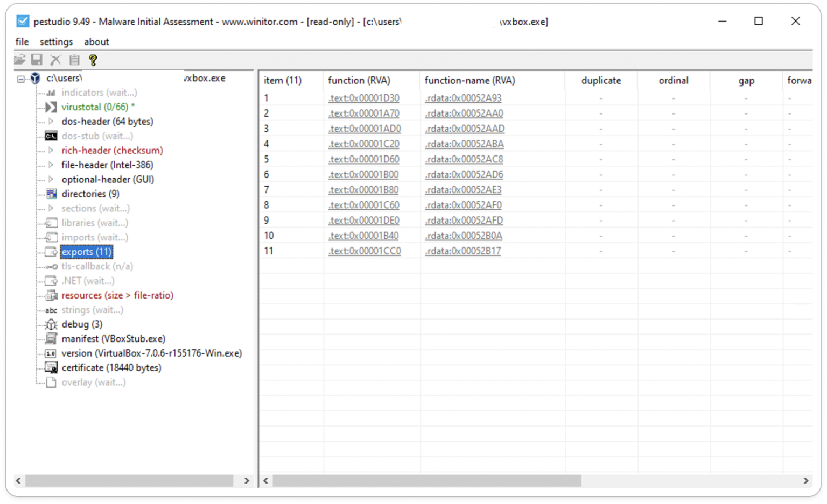Image resolution: width=827 pixels, height=504 pixels.
Task: Open the .text:0x00001D30 function link
Action: [365, 97]
